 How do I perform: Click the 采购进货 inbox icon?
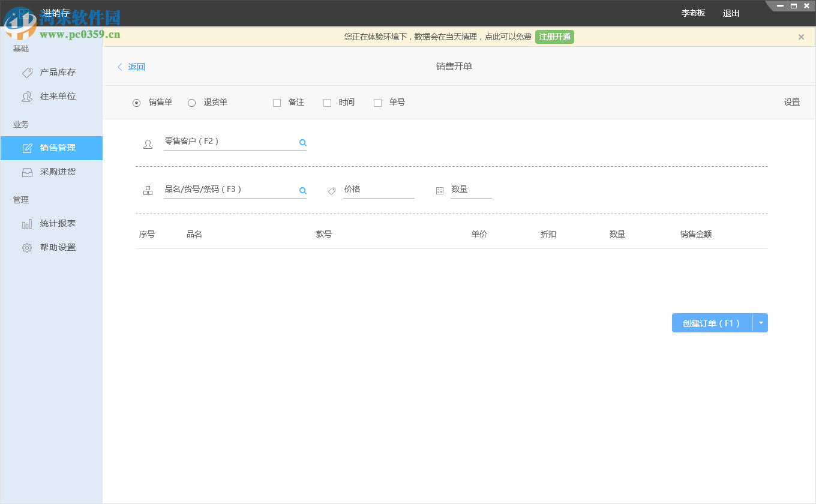(x=27, y=172)
